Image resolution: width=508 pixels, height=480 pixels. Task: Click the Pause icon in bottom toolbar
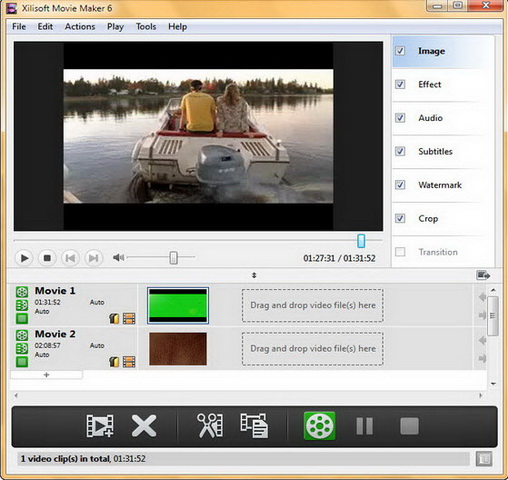tap(364, 426)
